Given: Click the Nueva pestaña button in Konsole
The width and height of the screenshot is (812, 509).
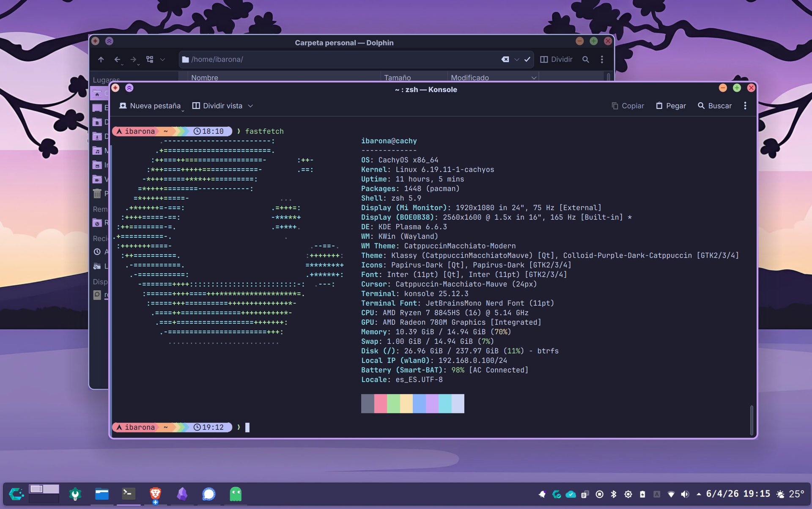Looking at the screenshot, I should pos(150,106).
